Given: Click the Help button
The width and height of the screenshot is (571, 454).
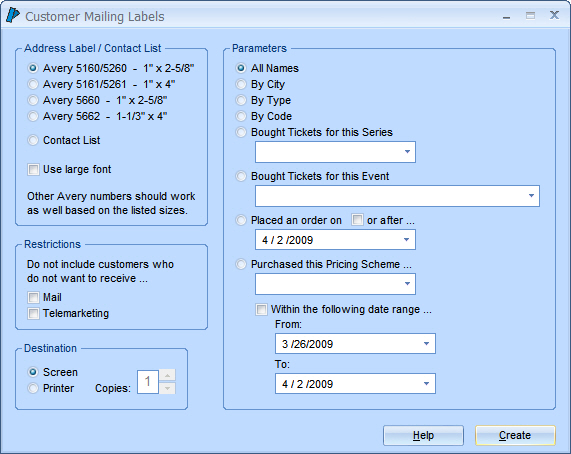Looking at the screenshot, I should point(423,435).
